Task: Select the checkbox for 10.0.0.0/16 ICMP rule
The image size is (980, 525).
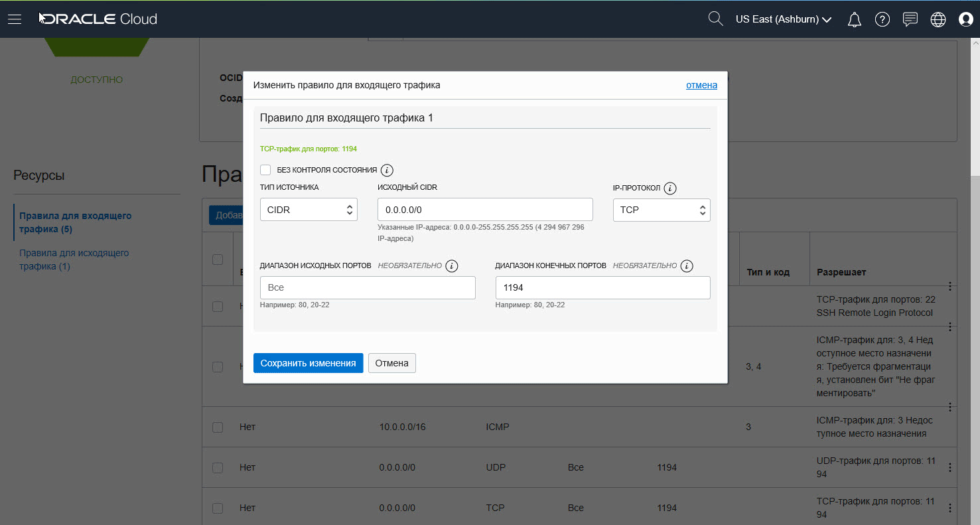Action: [218, 427]
